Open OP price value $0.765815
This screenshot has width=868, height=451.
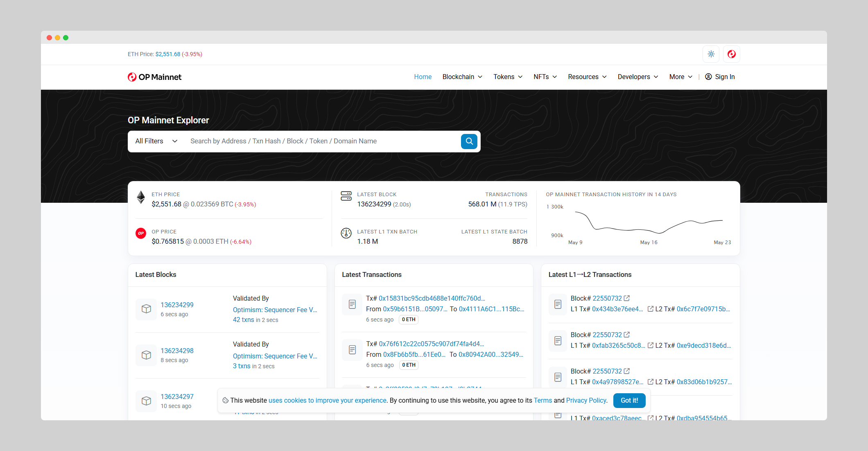[168, 242]
